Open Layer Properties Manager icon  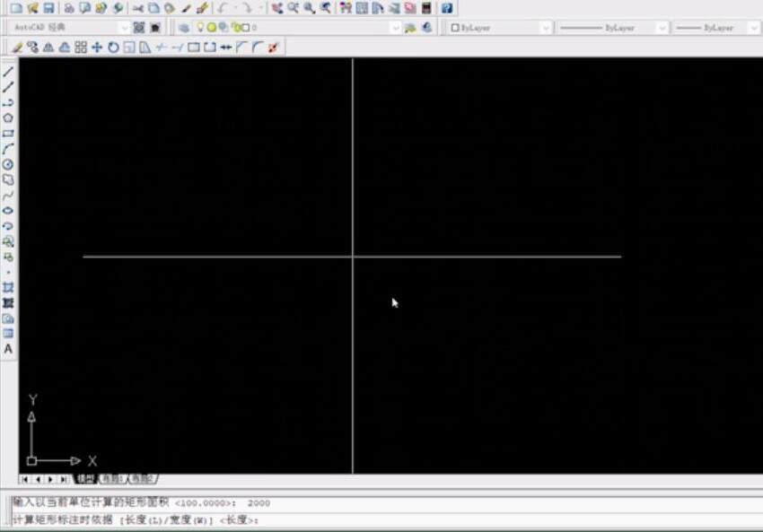[184, 28]
